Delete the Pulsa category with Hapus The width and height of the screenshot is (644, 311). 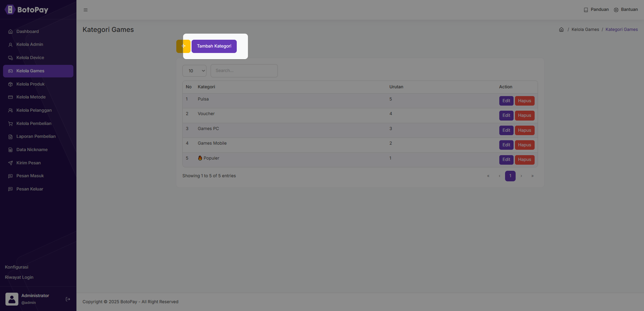pyautogui.click(x=524, y=101)
